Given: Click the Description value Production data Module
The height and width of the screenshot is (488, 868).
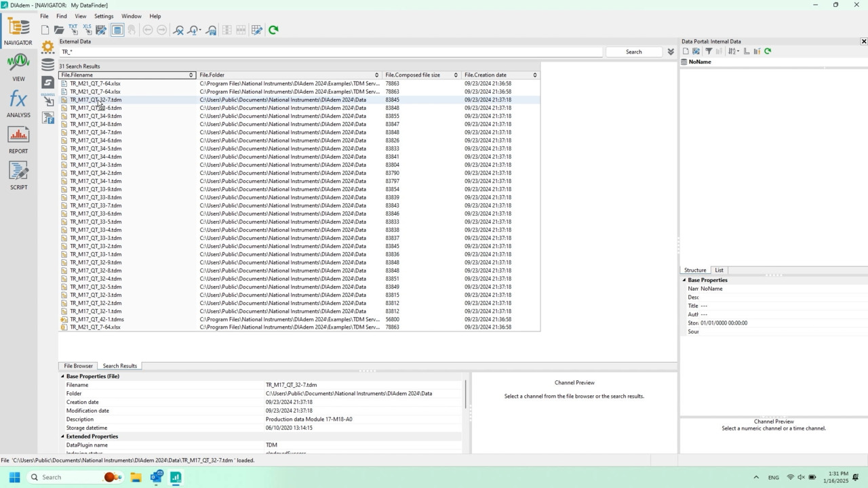Looking at the screenshot, I should (309, 420).
